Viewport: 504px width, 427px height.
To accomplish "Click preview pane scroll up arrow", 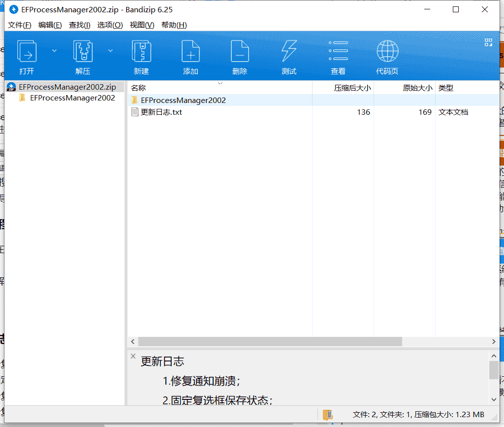I will (x=494, y=356).
